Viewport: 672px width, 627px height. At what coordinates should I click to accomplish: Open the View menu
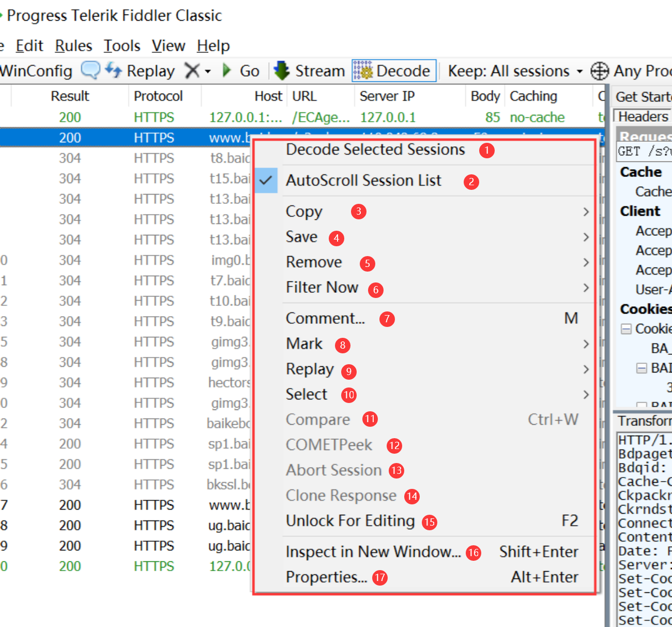pyautogui.click(x=169, y=46)
